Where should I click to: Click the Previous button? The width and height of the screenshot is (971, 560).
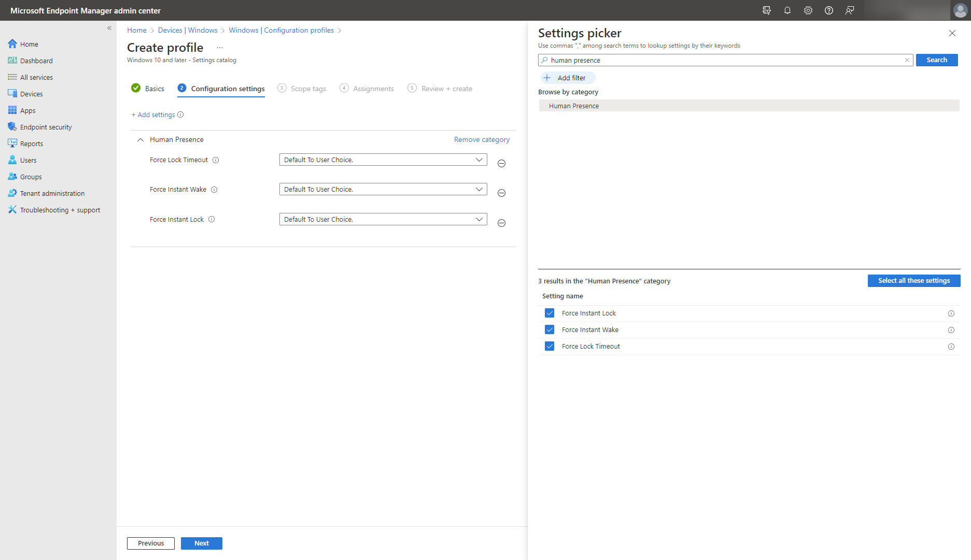click(151, 543)
